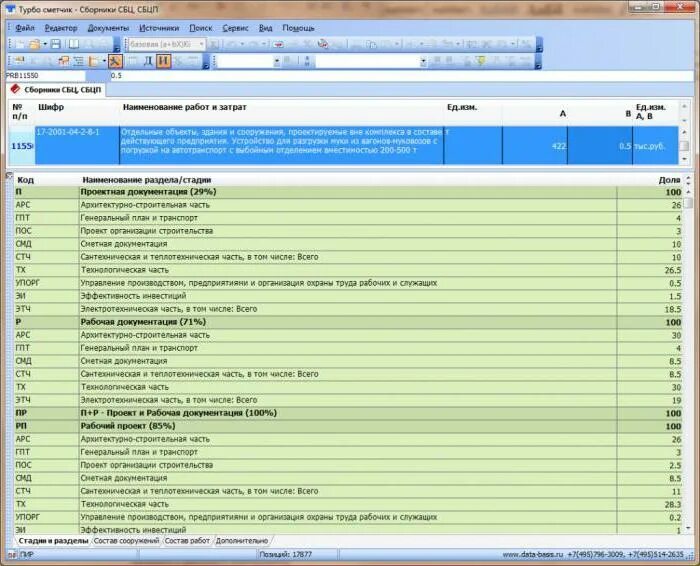Open the wide empty combo box dropdown arrow

(x=423, y=61)
